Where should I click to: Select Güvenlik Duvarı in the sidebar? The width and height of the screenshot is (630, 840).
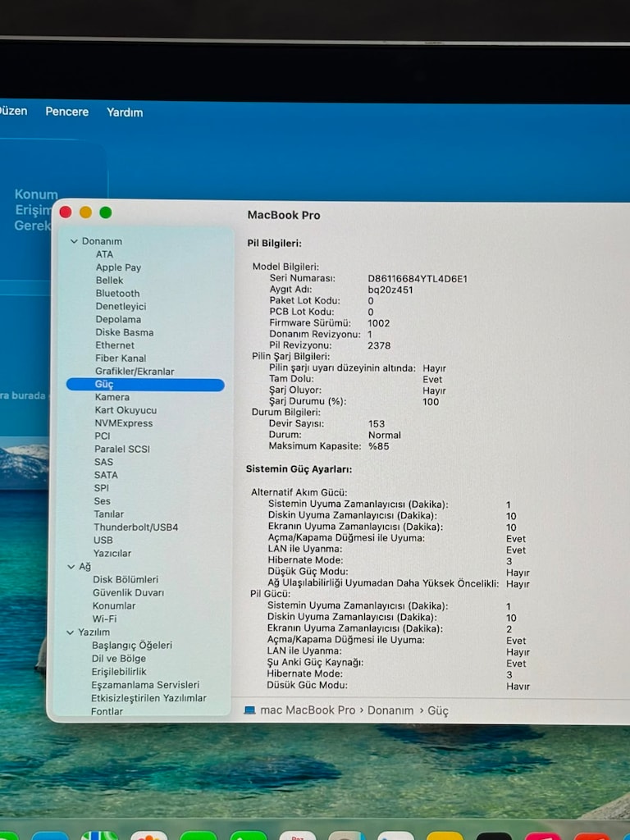click(129, 592)
